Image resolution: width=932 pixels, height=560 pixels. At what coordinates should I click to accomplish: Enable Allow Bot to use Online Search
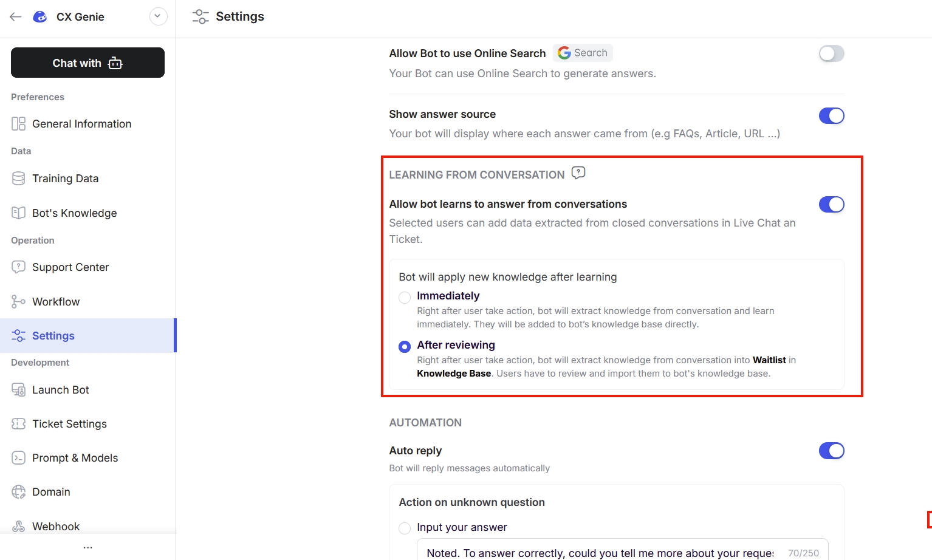point(831,53)
